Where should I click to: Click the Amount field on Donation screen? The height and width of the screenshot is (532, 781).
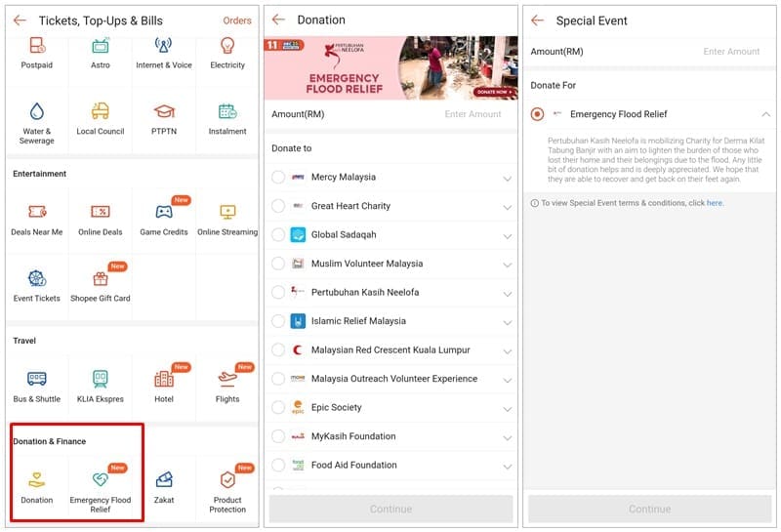click(x=473, y=114)
